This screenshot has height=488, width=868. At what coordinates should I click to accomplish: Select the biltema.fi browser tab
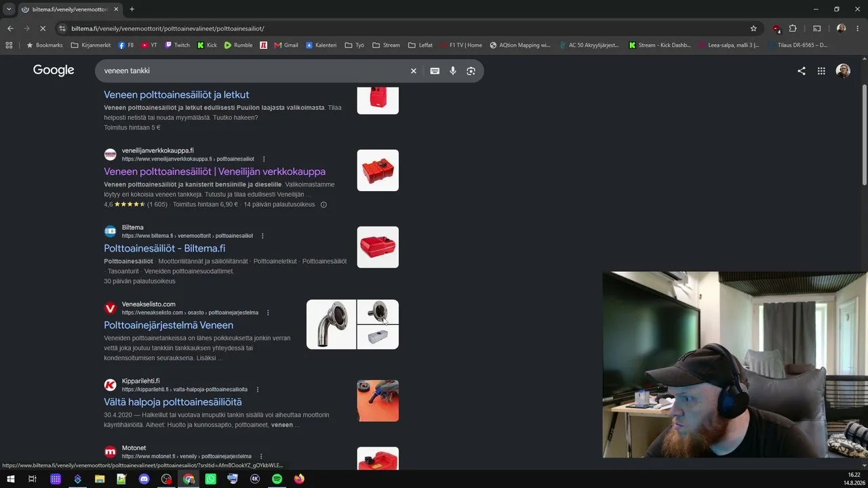click(70, 9)
